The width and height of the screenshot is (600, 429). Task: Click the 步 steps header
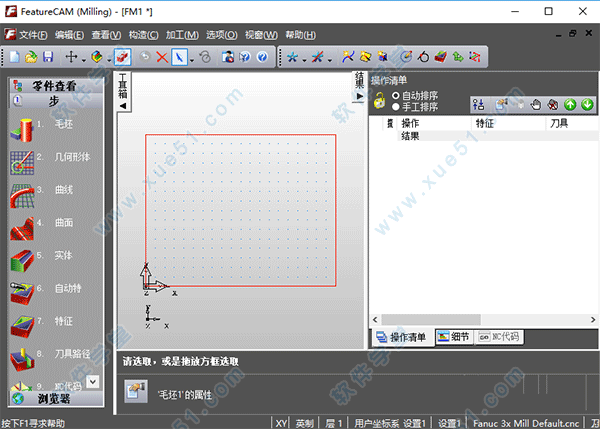[x=56, y=101]
